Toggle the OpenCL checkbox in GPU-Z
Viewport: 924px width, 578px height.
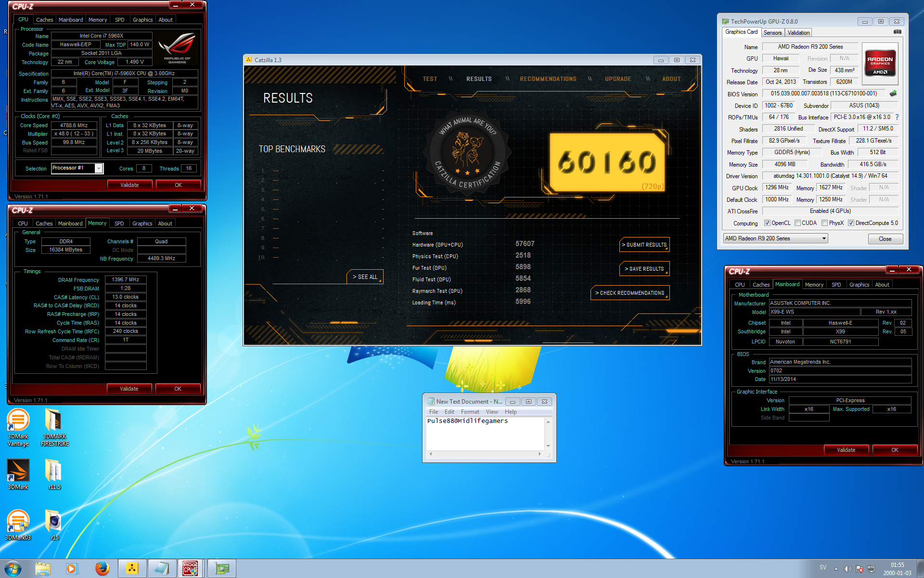767,223
